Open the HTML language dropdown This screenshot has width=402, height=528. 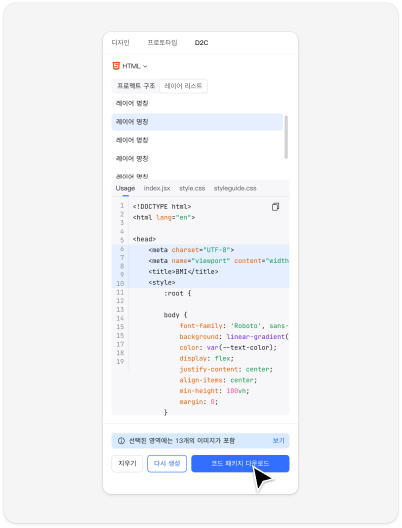click(130, 66)
